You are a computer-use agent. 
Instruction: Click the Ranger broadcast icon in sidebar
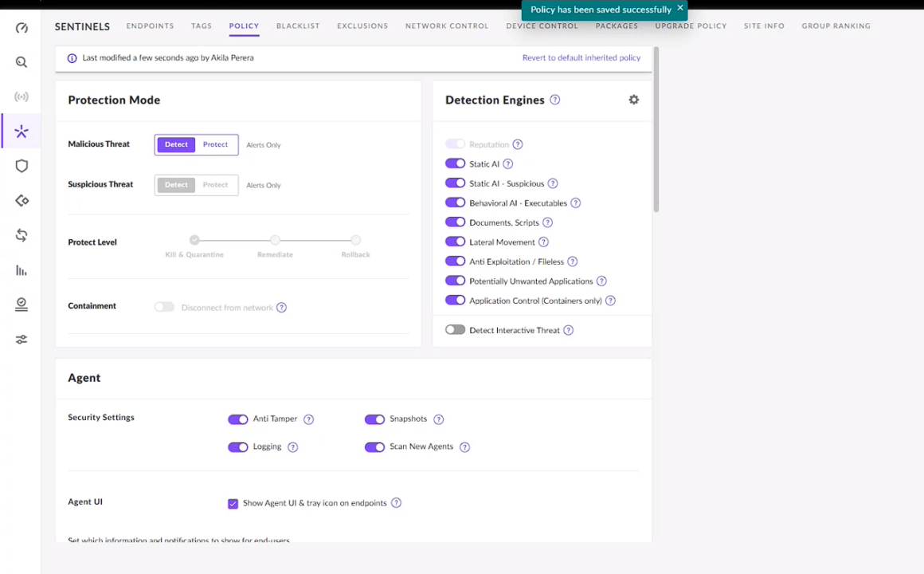(x=22, y=96)
